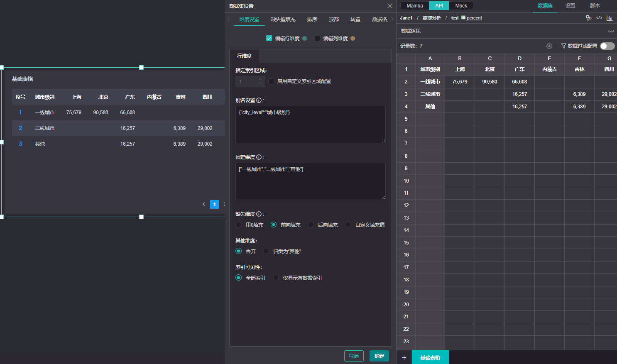Viewport: 617px width, 364px height.
Task: Toggle the eye icon beside 数据透视
Action: click(611, 31)
